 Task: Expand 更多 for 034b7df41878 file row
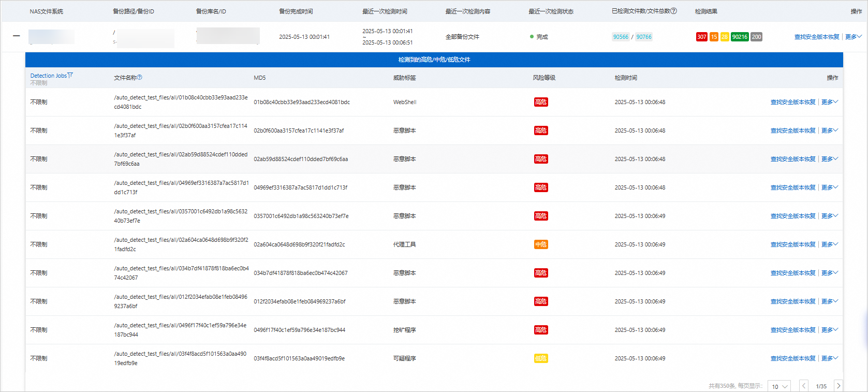pos(830,273)
